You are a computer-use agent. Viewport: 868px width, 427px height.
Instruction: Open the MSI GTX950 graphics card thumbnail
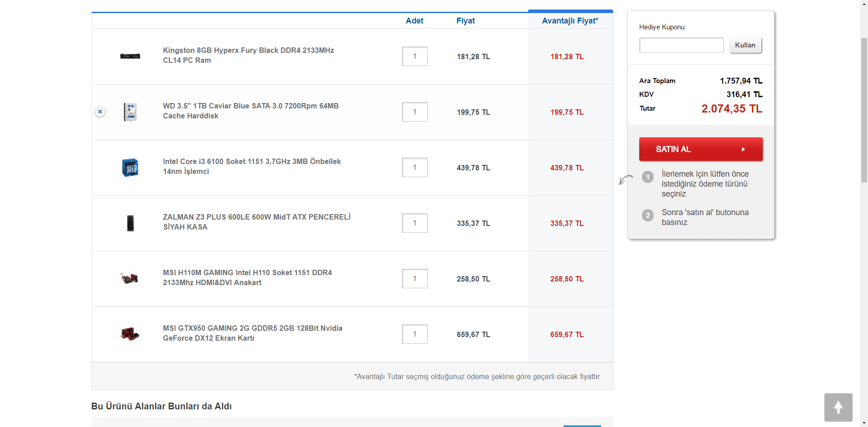130,334
